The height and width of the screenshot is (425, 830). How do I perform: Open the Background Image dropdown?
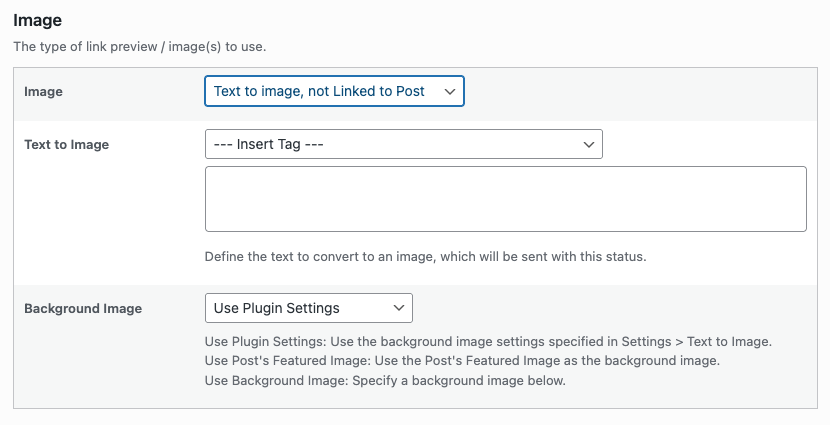(x=309, y=308)
